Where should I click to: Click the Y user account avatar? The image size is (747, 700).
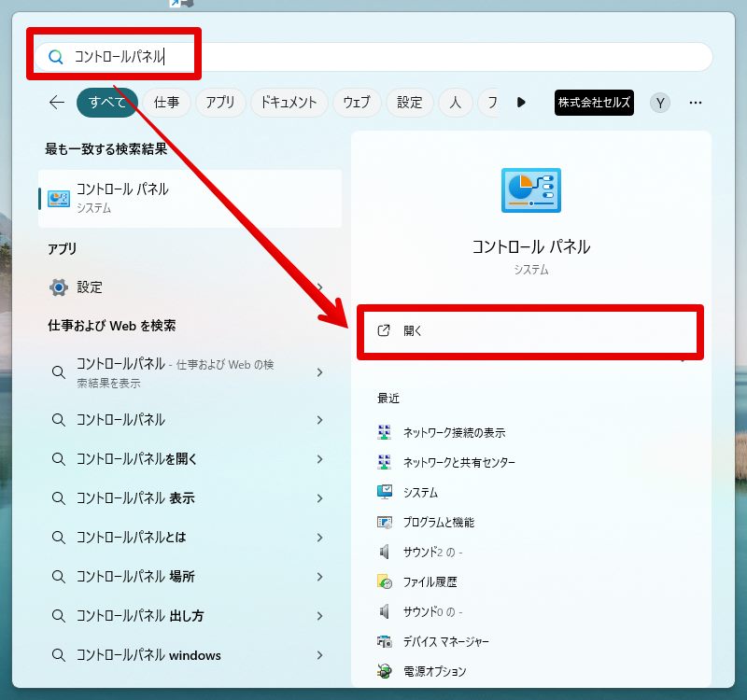pos(660,103)
